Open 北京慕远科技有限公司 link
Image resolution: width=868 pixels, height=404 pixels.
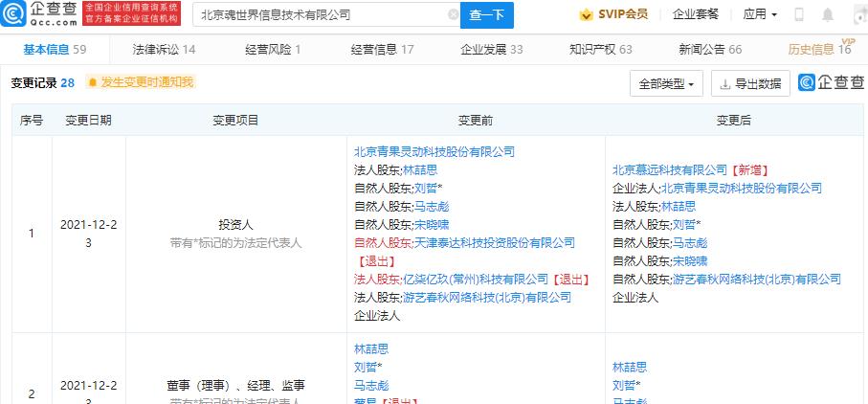pos(669,169)
